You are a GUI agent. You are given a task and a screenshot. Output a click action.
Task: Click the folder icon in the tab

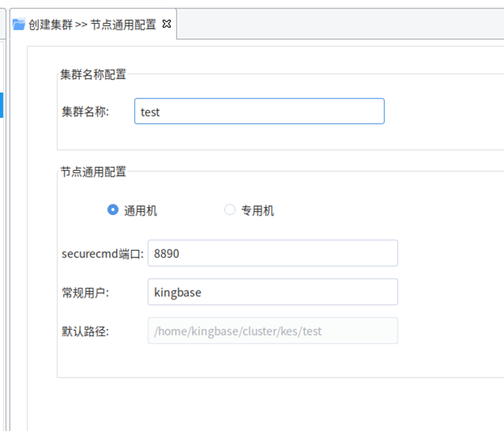point(19,24)
